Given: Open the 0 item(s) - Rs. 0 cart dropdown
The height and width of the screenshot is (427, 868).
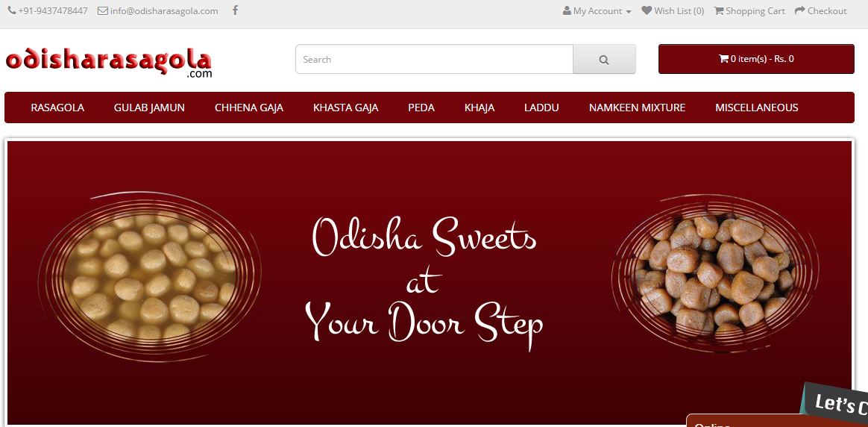Looking at the screenshot, I should click(756, 59).
